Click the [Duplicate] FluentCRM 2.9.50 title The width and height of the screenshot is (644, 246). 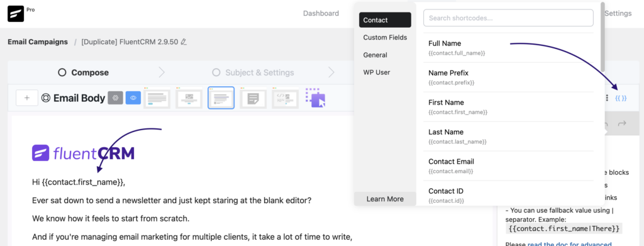(130, 42)
